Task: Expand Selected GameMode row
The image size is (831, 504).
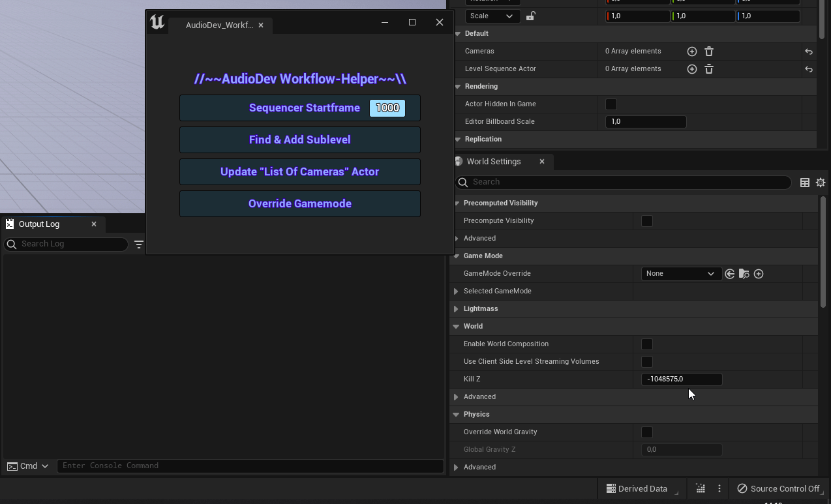Action: tap(457, 291)
